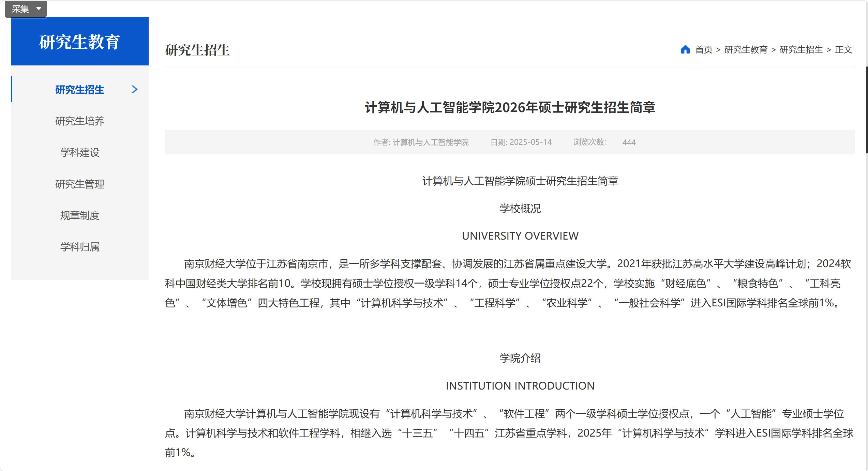868x471 pixels.
Task: Go to 学科建设 sidebar section
Action: (x=79, y=152)
